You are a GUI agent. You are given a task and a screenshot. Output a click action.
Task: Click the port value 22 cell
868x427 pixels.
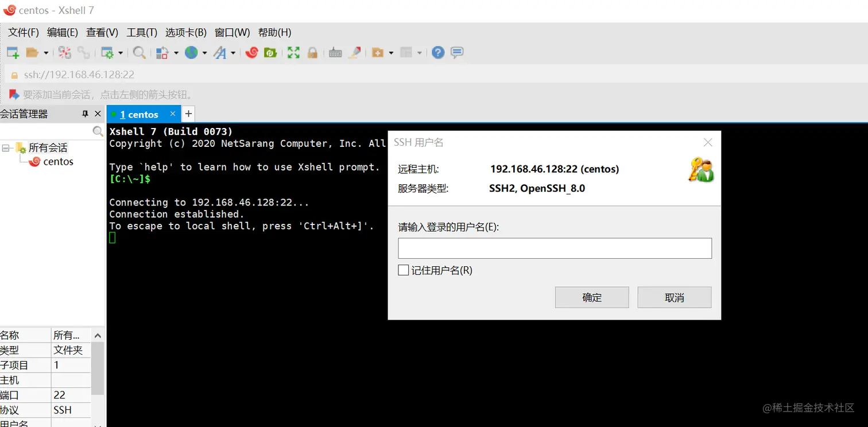(x=71, y=395)
